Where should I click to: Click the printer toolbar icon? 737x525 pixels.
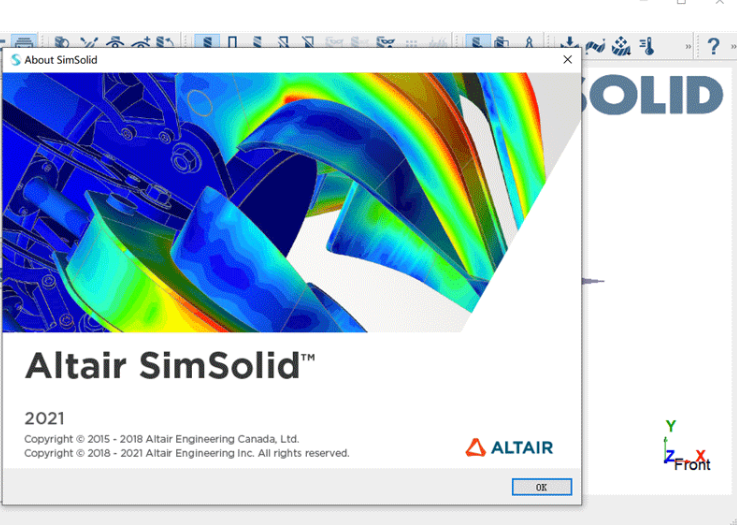pos(24,41)
